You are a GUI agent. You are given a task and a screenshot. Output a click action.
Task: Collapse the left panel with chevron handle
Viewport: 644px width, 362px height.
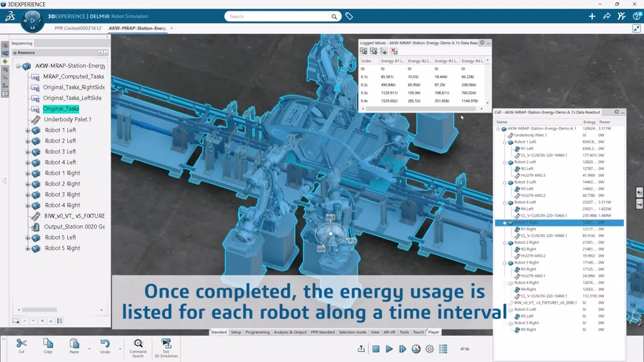point(5,180)
